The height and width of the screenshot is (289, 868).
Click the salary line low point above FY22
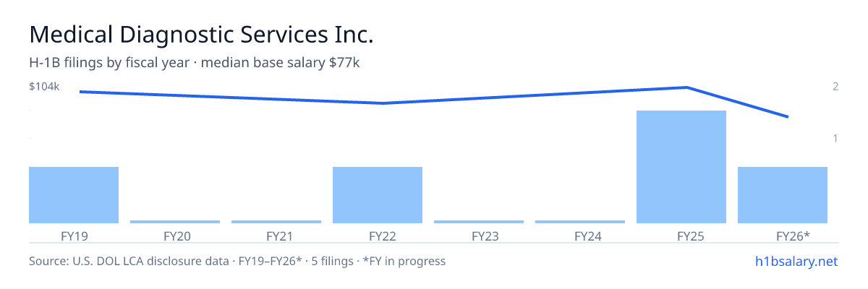coord(383,103)
